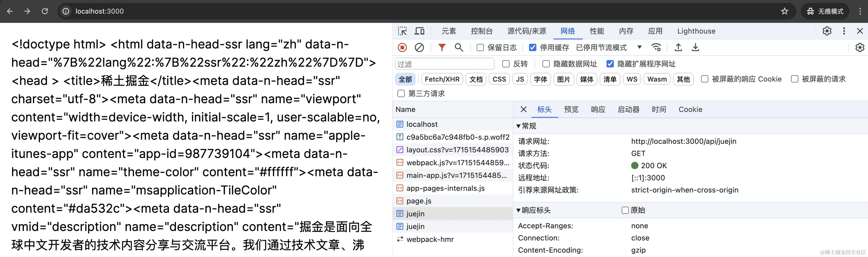Image resolution: width=868 pixels, height=257 pixels.
Task: Open the Lighthouse tab
Action: point(696,31)
